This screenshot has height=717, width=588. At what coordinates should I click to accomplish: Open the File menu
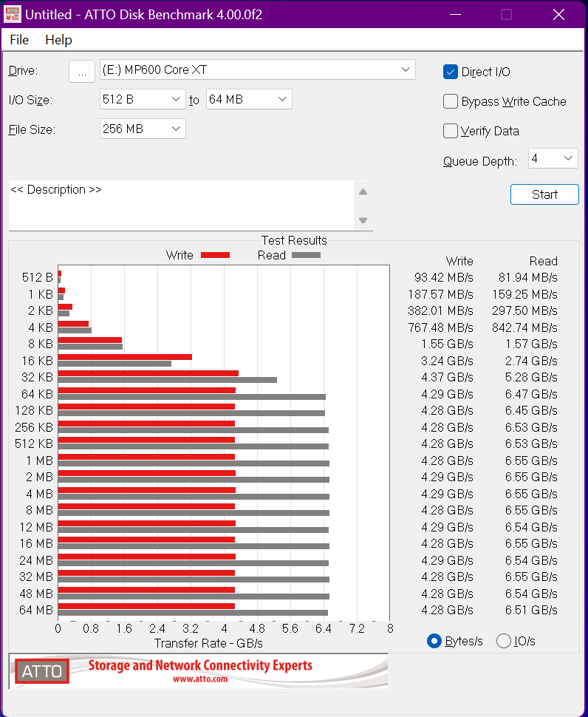point(19,40)
